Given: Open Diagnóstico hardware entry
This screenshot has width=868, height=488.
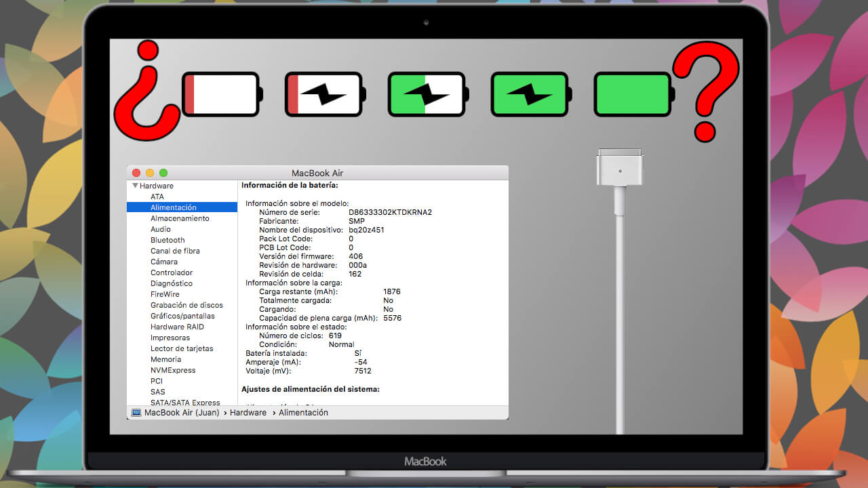Looking at the screenshot, I should point(172,283).
